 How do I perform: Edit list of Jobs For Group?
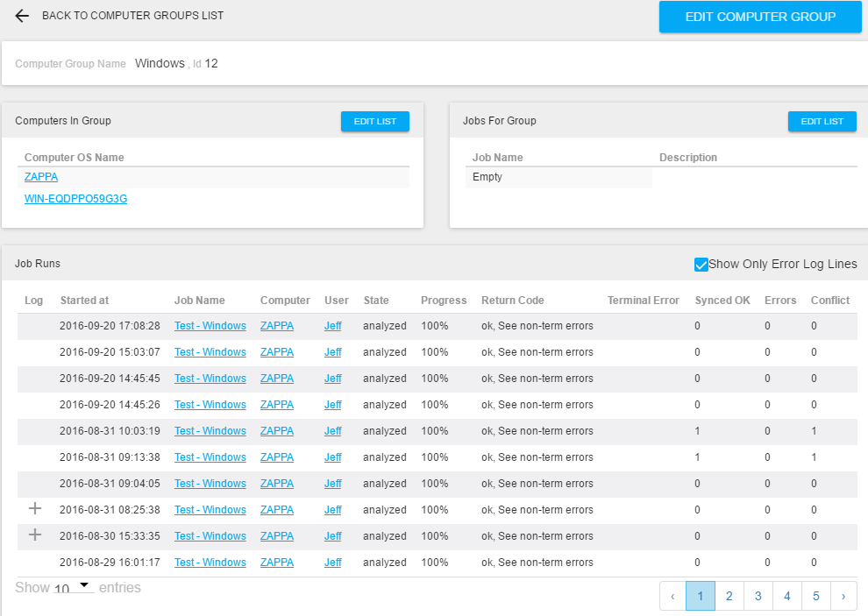coord(822,122)
